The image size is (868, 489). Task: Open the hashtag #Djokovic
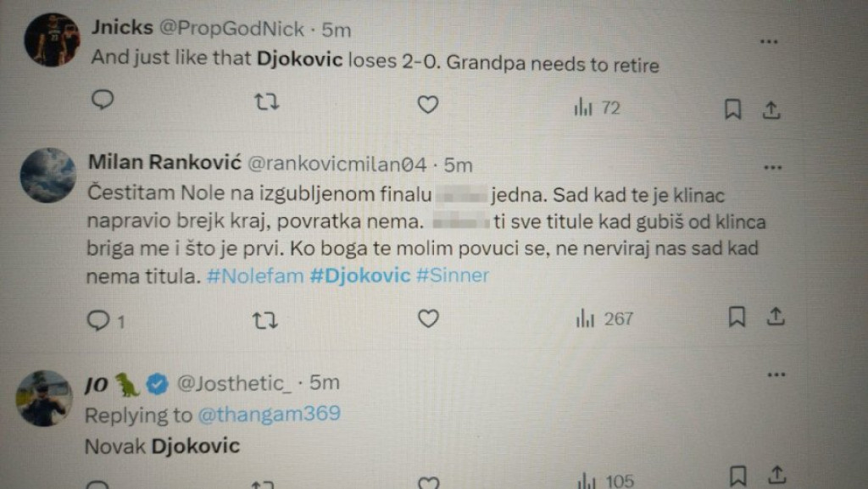[x=358, y=275]
